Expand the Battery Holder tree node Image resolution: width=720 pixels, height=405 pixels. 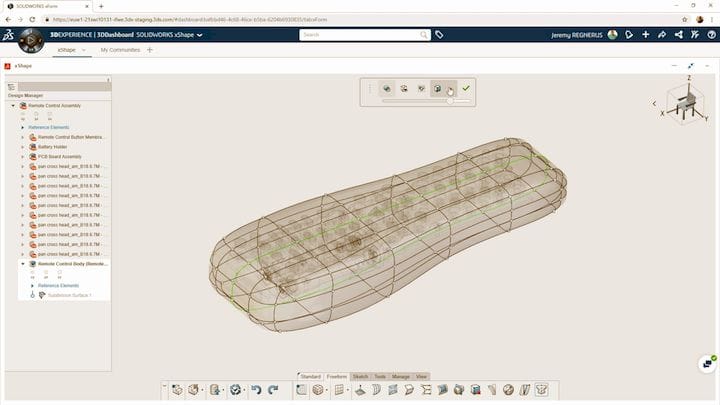coord(22,147)
